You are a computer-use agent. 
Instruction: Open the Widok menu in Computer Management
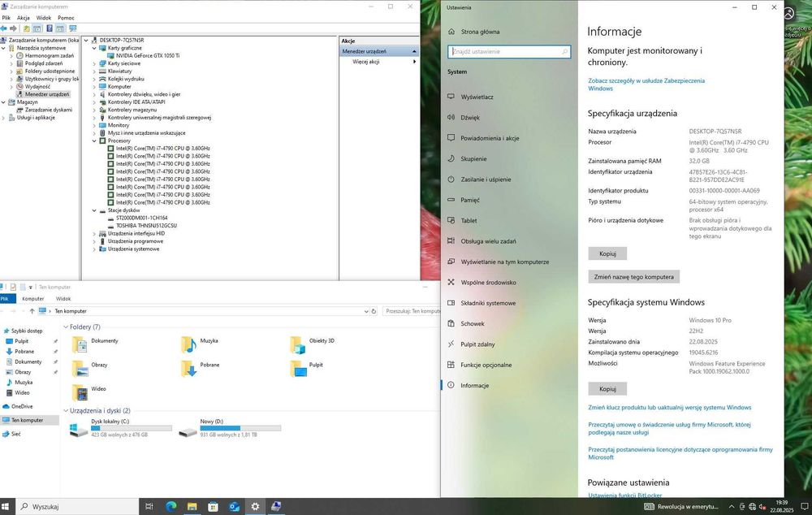point(44,18)
